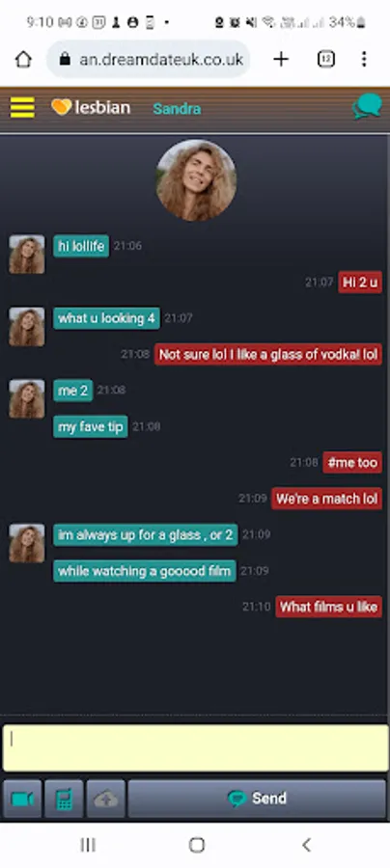
Task: Go to browser home icon
Action: pos(23,59)
